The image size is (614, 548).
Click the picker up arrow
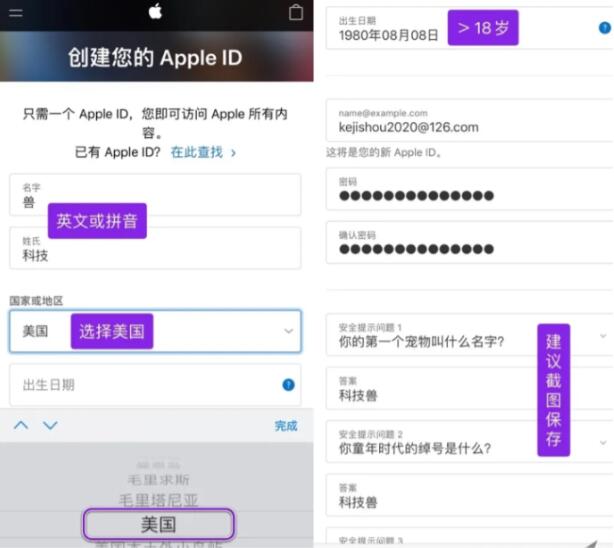pos(21,425)
